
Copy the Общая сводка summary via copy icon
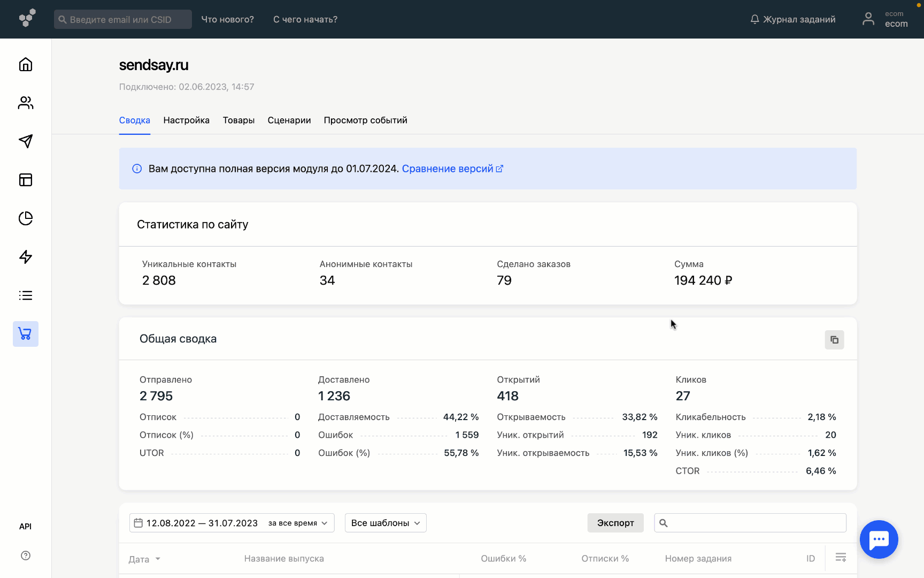[x=834, y=340]
